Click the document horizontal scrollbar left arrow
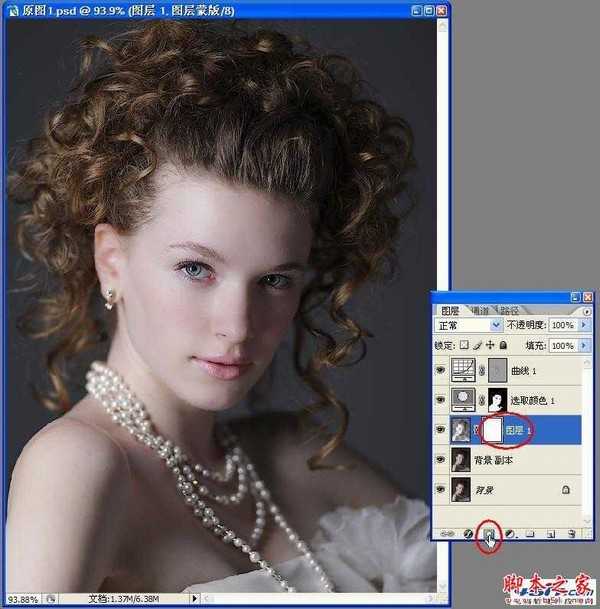The image size is (600, 609). pyautogui.click(x=207, y=599)
